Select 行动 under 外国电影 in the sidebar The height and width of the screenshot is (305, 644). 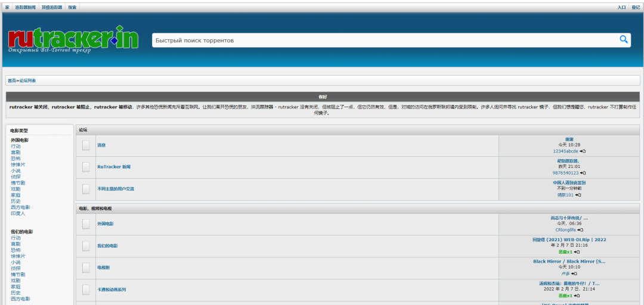pos(16,147)
